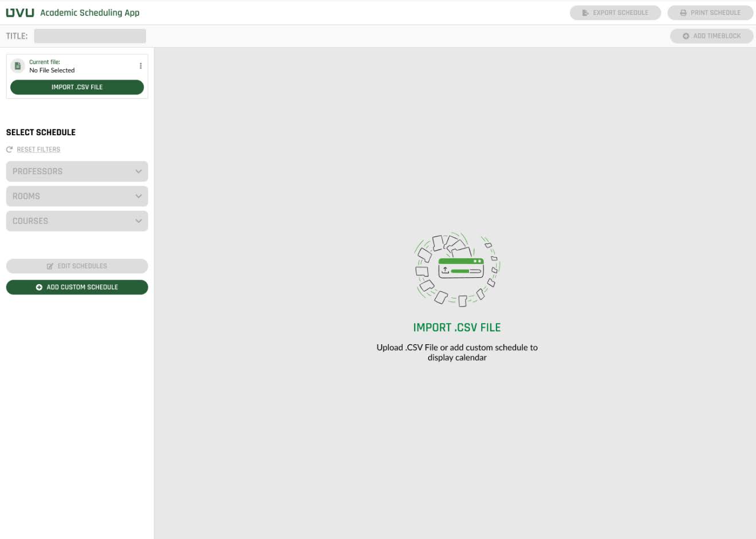
Task: Click Add Custom Schedule button
Action: [77, 288]
